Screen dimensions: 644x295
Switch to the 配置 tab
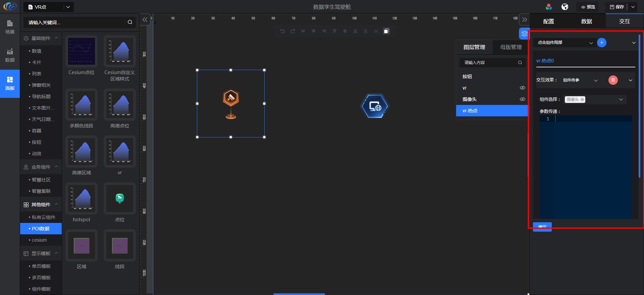[x=548, y=21]
